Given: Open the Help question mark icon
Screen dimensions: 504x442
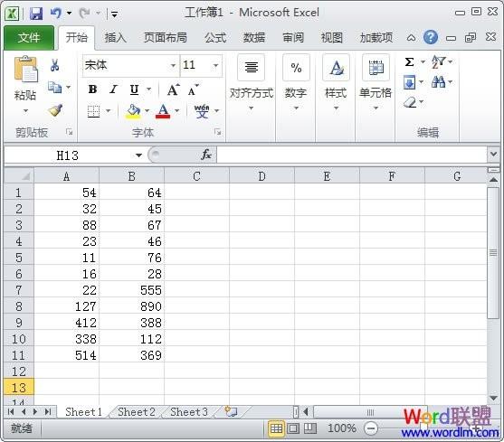Looking at the screenshot, I should 431,37.
